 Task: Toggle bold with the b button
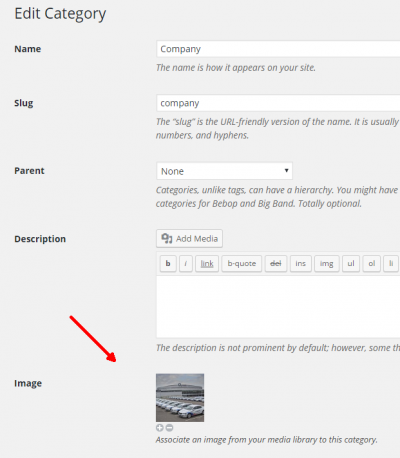168,264
